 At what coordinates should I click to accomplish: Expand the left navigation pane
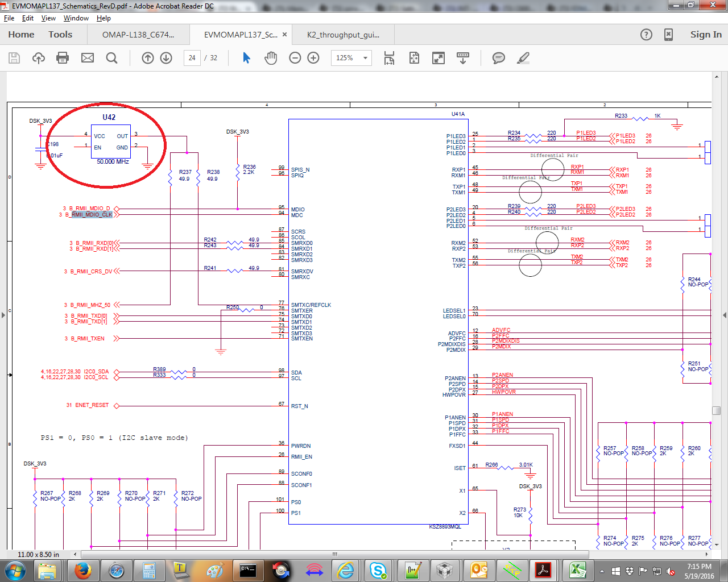pyautogui.click(x=3, y=314)
